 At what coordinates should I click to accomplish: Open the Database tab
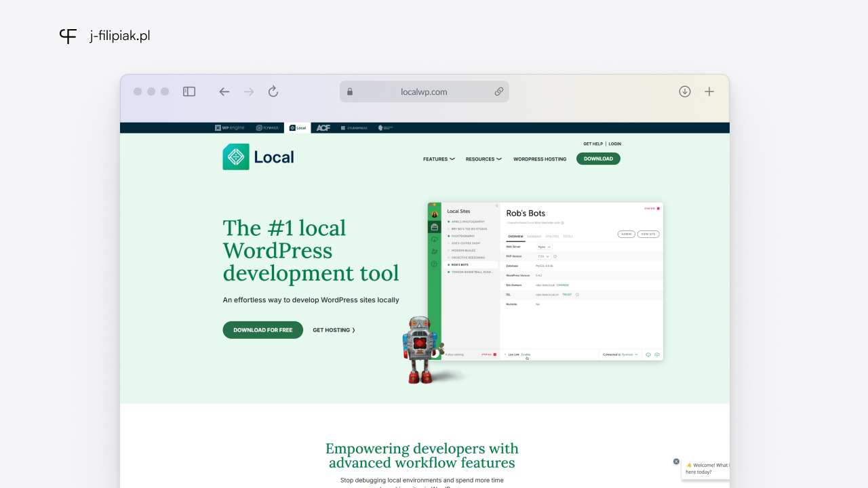[x=534, y=237]
